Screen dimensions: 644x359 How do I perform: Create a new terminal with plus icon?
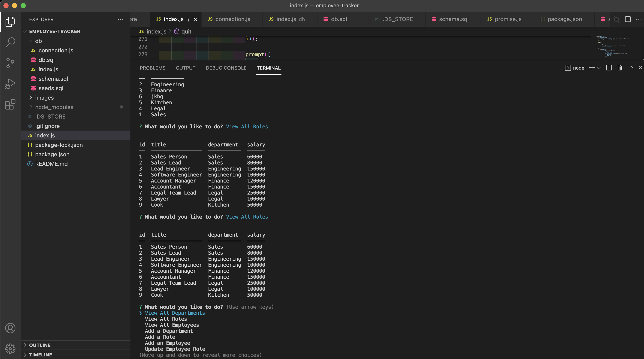point(591,68)
